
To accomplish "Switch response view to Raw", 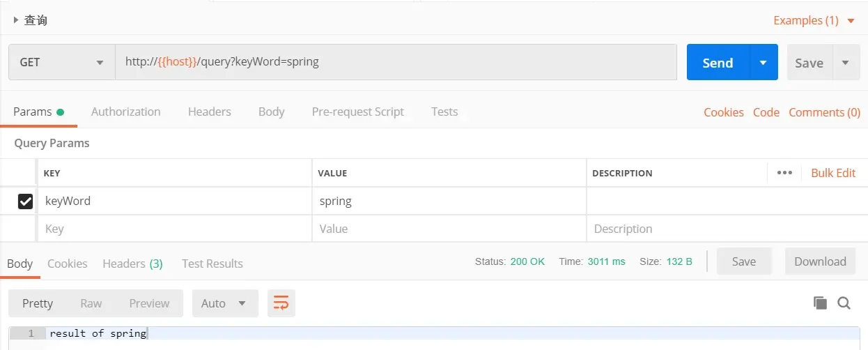I will coord(91,303).
